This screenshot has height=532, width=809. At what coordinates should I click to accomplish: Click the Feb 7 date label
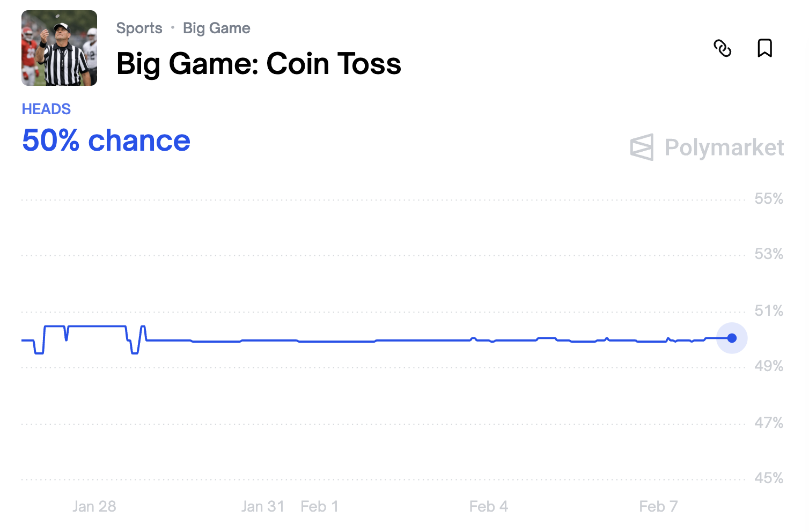click(x=658, y=506)
